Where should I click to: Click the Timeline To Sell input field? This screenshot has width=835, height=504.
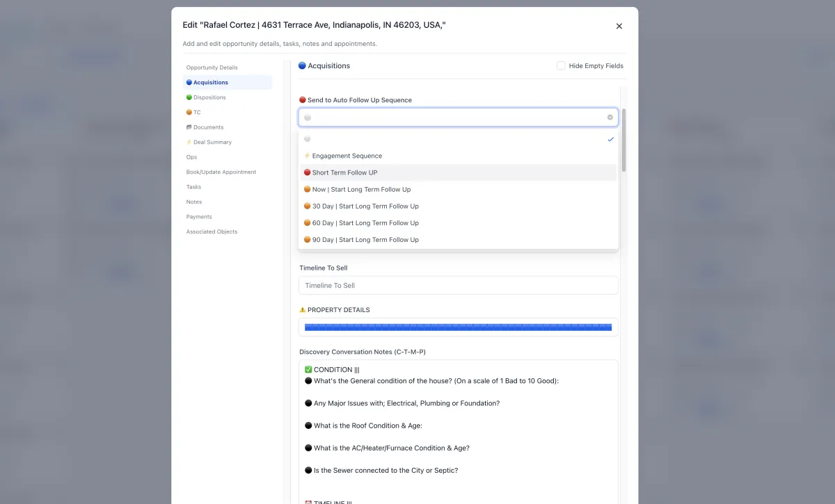coord(458,286)
